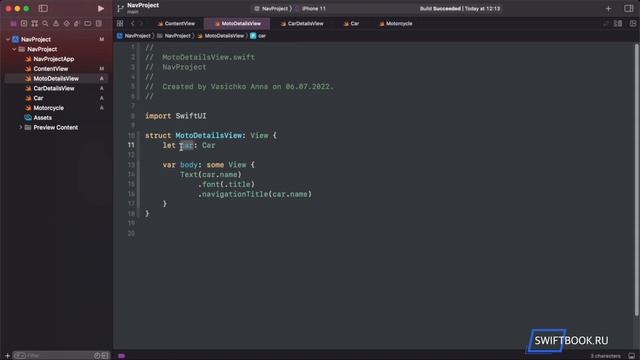Select the MotoDetailsView tab
The image size is (640, 360).
(237, 24)
